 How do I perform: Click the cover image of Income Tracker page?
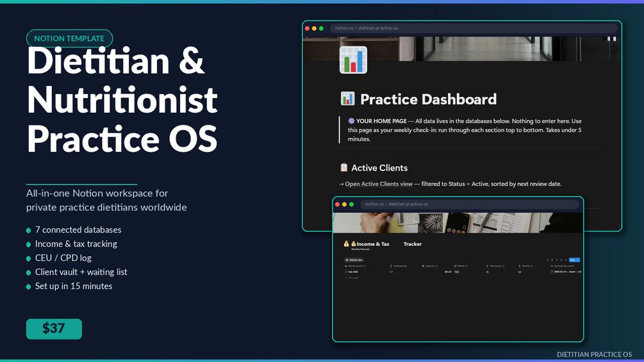(x=458, y=222)
